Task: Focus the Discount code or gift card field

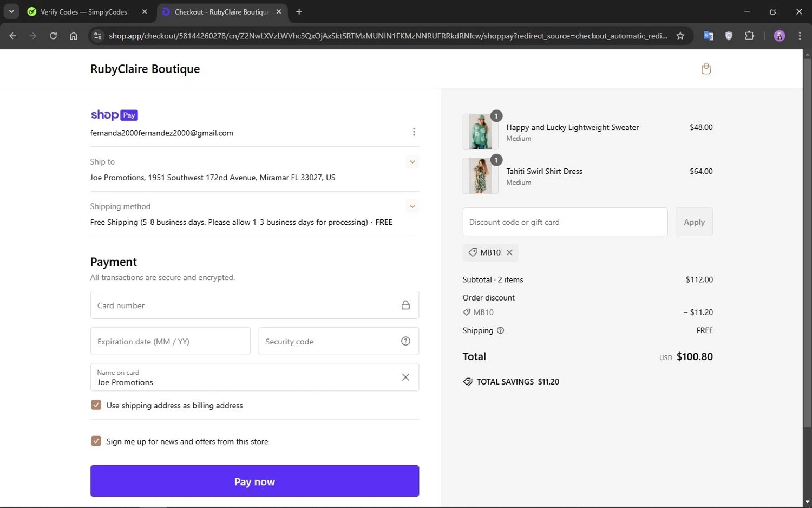Action: click(x=565, y=222)
